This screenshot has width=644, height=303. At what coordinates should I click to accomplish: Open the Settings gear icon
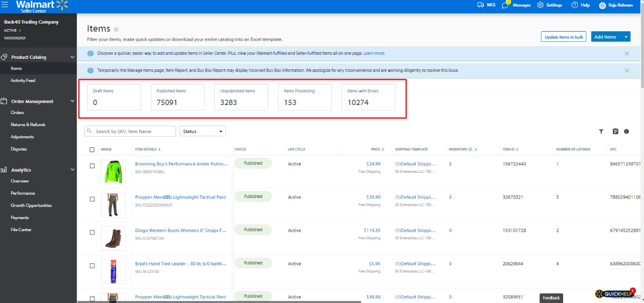click(540, 5)
